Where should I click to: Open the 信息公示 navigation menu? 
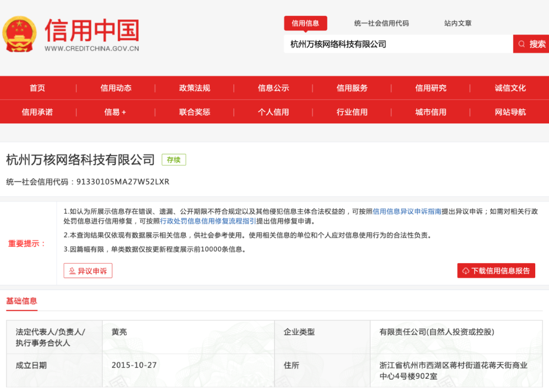coord(273,87)
